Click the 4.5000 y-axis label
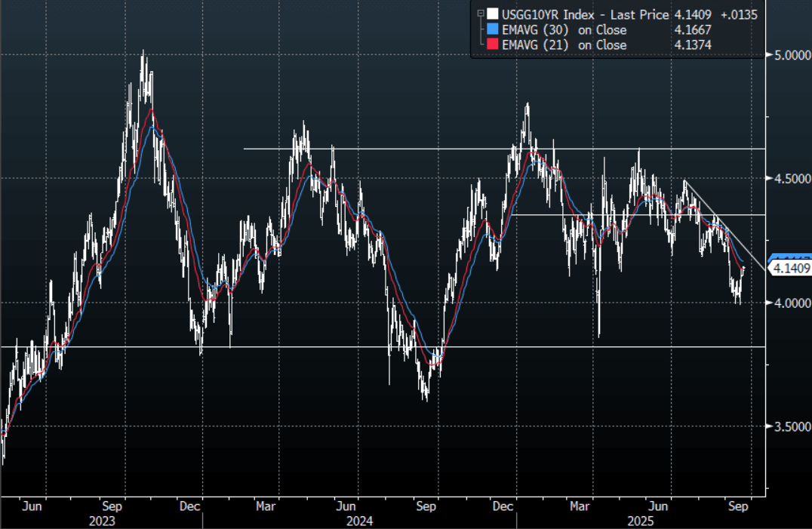 coord(789,179)
